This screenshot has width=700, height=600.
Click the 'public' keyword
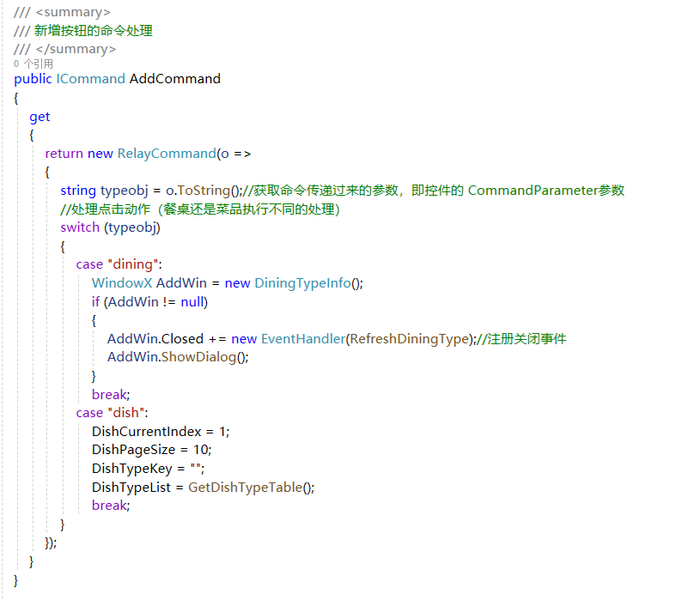click(33, 79)
